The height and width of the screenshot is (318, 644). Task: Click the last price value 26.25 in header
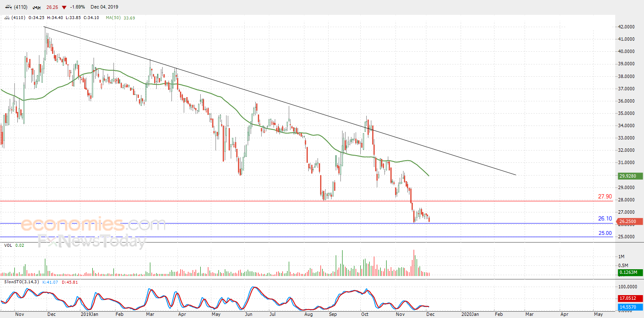click(x=52, y=7)
